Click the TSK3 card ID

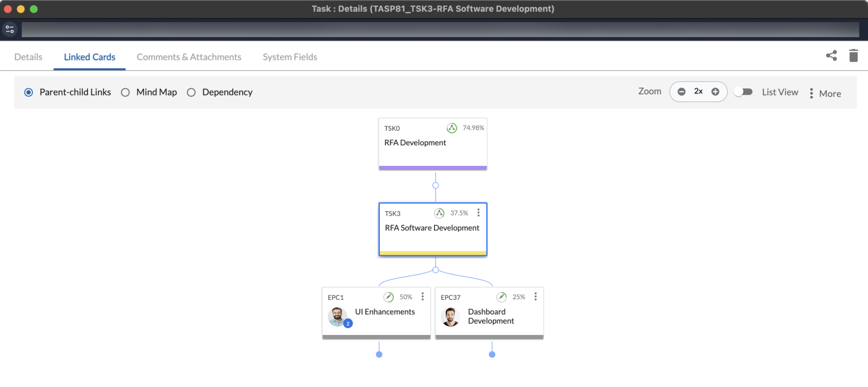coord(393,214)
